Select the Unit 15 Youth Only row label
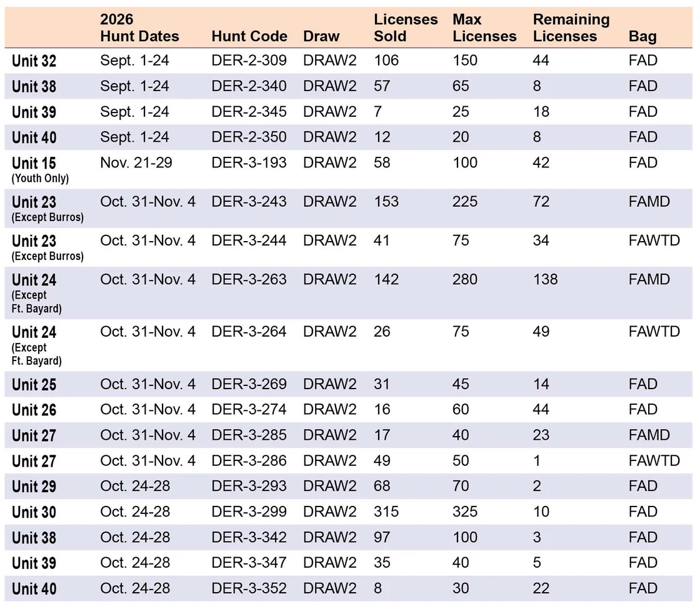The height and width of the screenshot is (609, 700). (x=40, y=169)
